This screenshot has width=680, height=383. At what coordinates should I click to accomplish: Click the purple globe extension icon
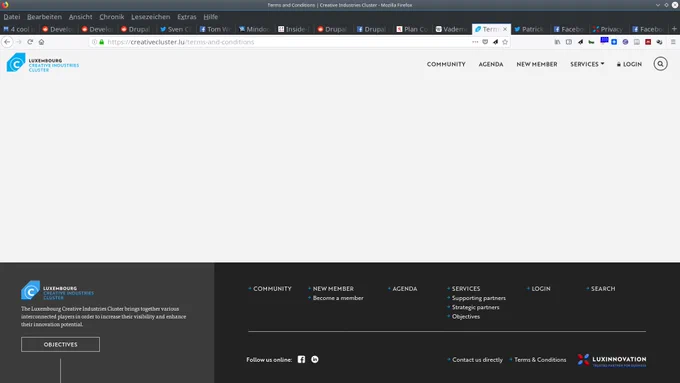625,42
